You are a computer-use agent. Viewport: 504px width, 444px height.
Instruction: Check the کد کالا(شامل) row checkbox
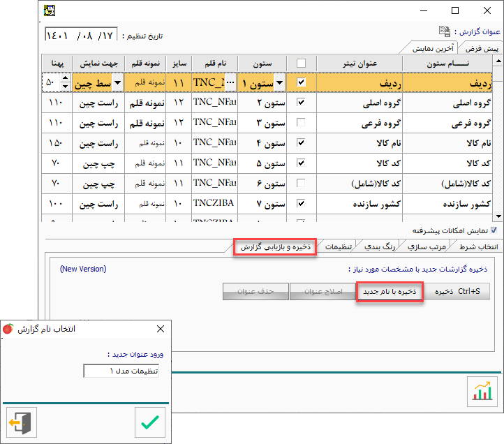click(301, 183)
